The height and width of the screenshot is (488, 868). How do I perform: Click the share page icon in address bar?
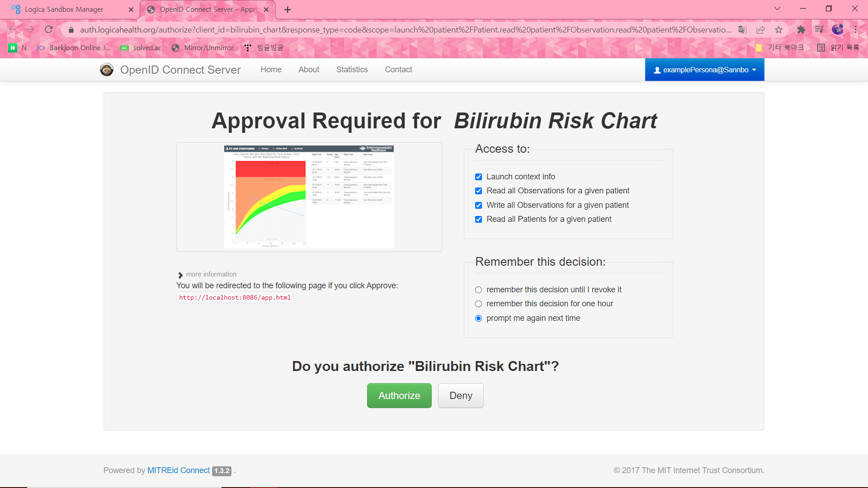point(760,30)
